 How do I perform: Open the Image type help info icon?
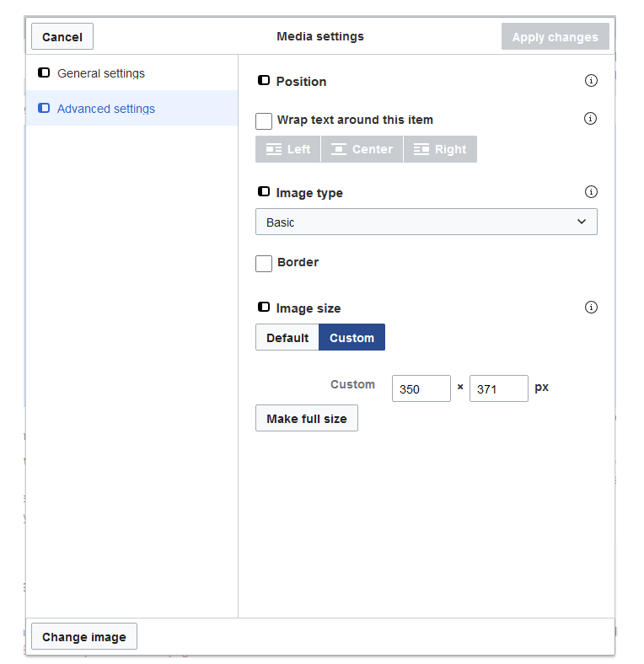(591, 192)
